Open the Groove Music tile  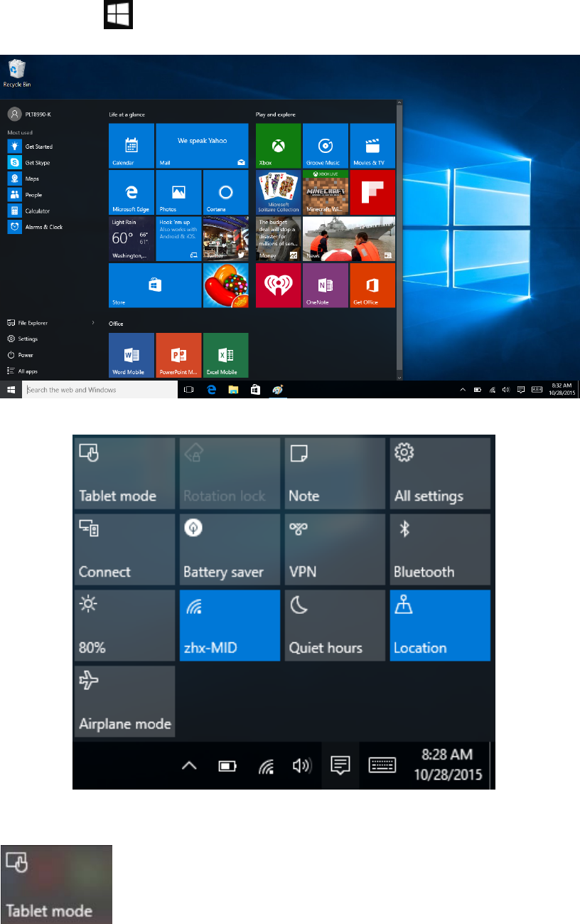pos(326,146)
